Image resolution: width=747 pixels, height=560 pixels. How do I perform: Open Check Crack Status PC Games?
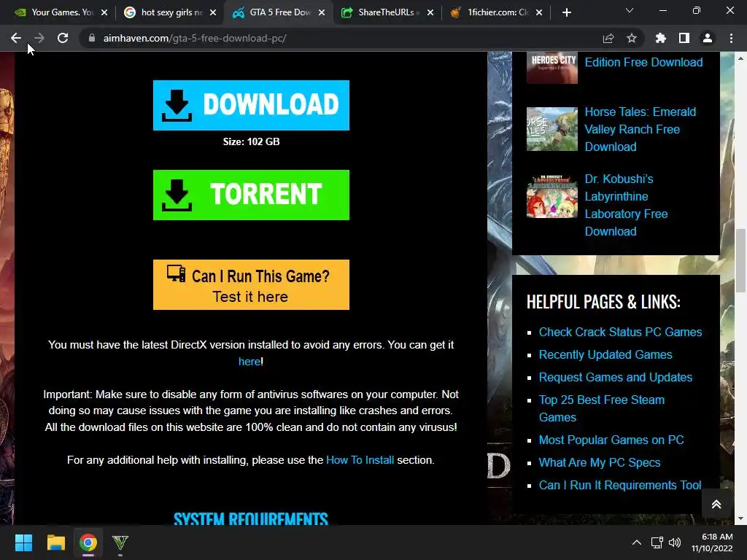[620, 332]
